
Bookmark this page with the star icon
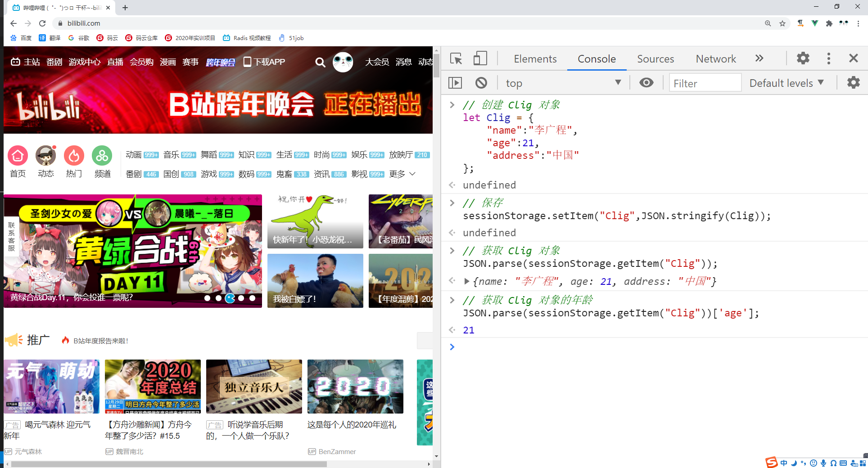tap(782, 23)
